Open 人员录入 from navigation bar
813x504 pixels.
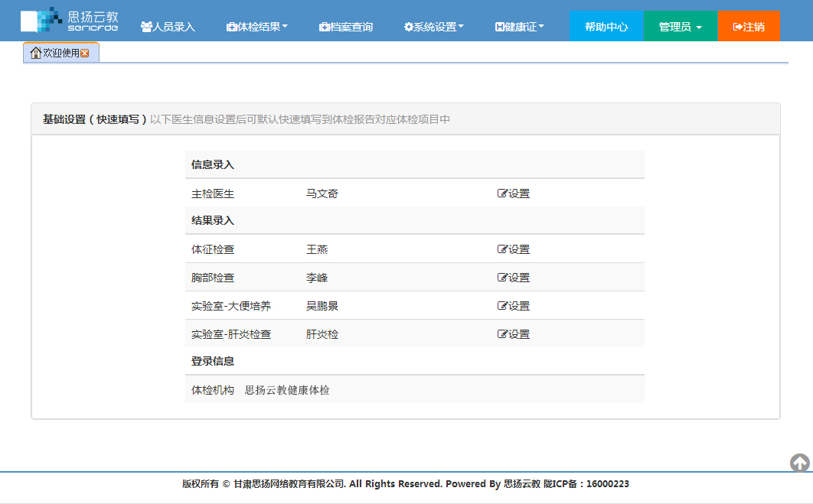point(168,27)
